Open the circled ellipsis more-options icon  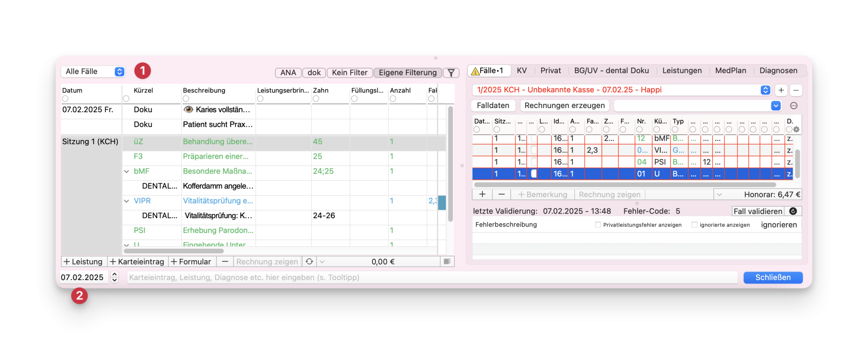point(794,106)
